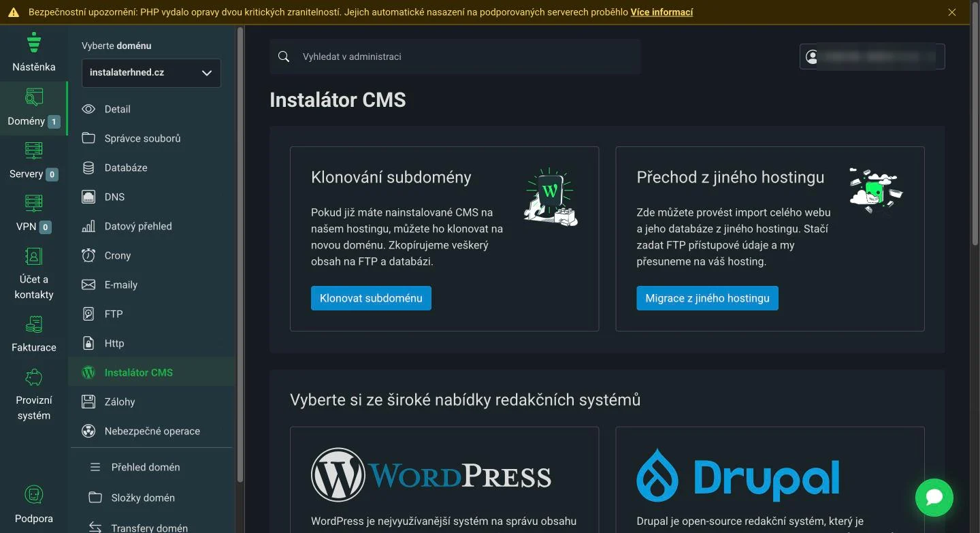This screenshot has width=980, height=533.
Task: Open the Servery section icon
Action: point(34,150)
